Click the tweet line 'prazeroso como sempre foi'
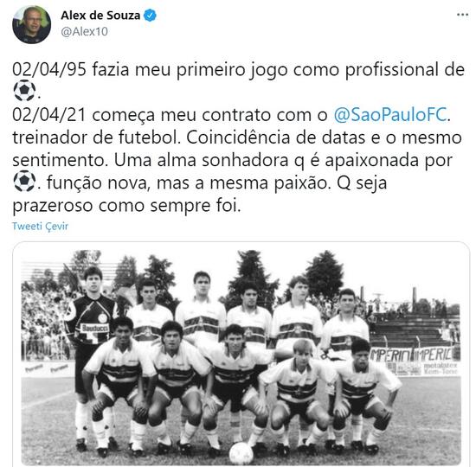 [x=126, y=206]
